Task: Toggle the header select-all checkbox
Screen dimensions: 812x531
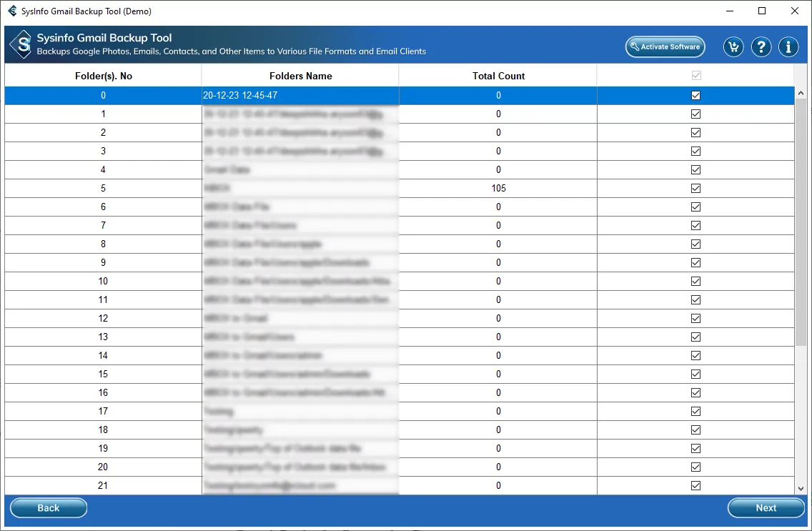Action: 696,76
